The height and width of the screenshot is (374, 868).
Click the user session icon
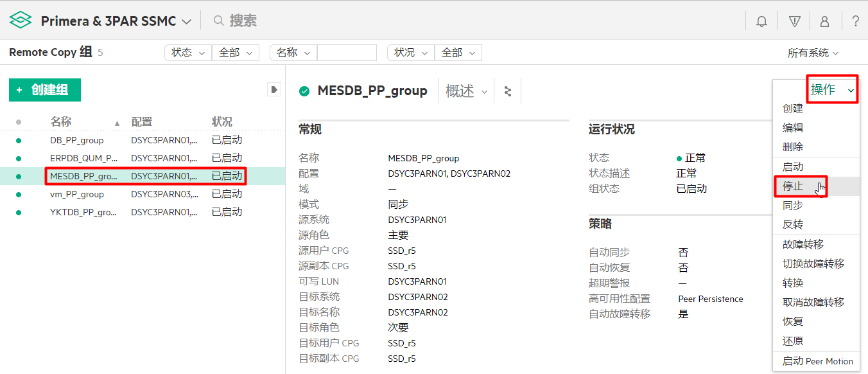pyautogui.click(x=824, y=21)
